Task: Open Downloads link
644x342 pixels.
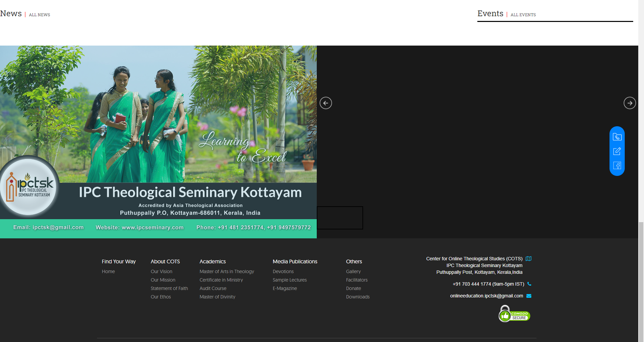Action: [x=358, y=297]
